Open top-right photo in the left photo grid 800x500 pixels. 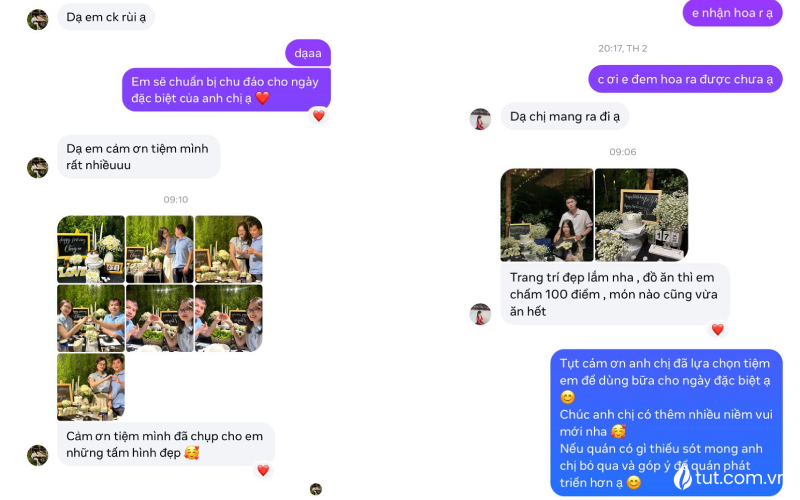(x=229, y=249)
